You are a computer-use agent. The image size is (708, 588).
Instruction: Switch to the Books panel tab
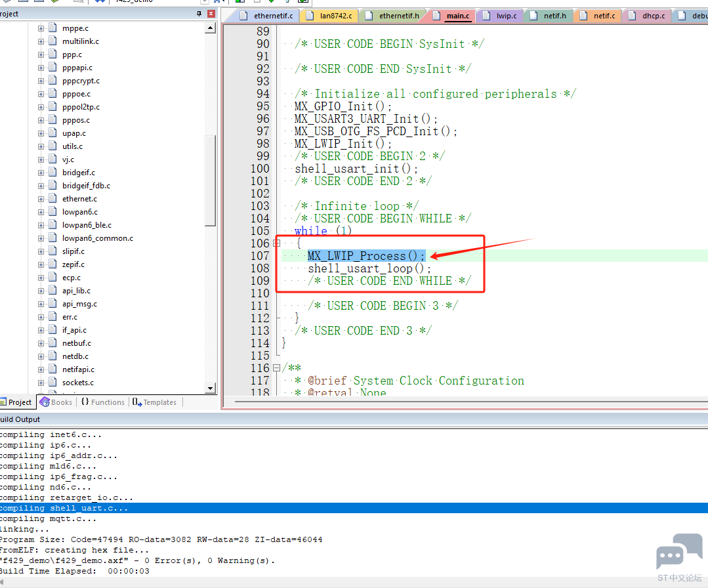coord(56,402)
